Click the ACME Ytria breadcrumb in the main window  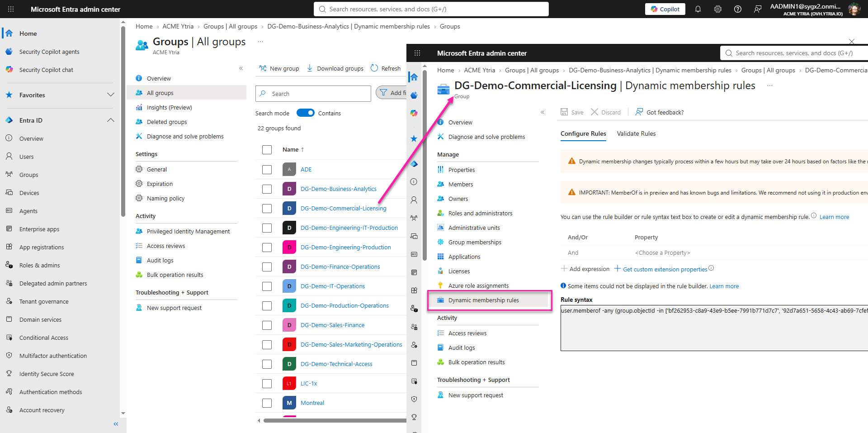point(178,26)
